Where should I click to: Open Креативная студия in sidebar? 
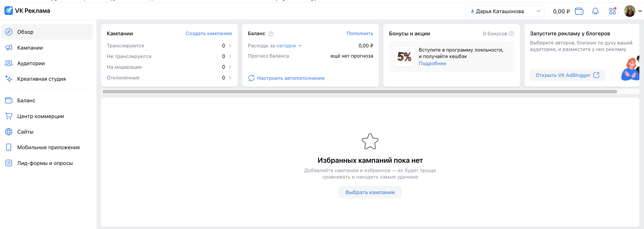[47, 79]
